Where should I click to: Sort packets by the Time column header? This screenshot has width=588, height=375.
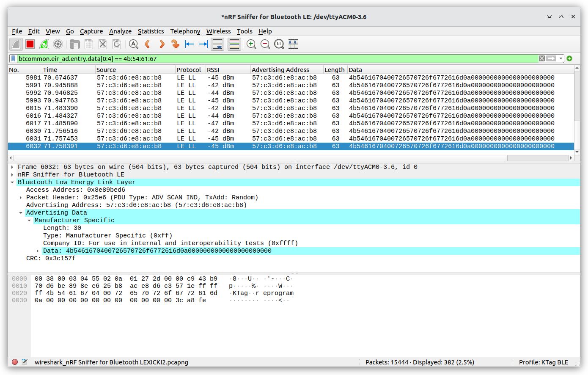click(x=68, y=70)
